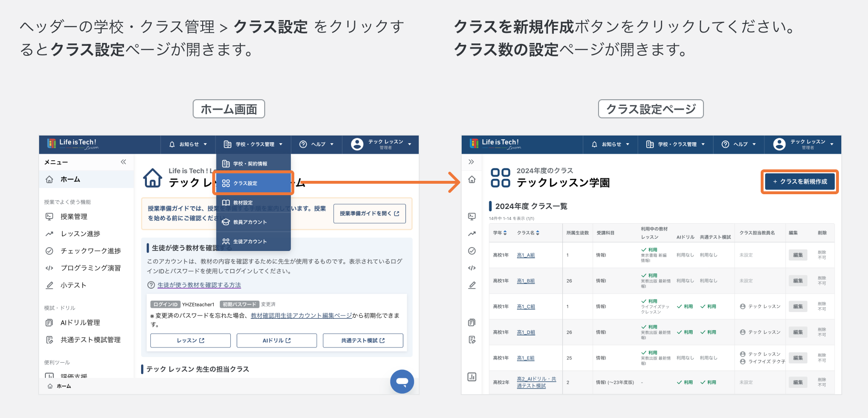The height and width of the screenshot is (418, 868).
Task: Click the レッスン進捗 trend-line icon in the sidebar
Action: point(49,234)
